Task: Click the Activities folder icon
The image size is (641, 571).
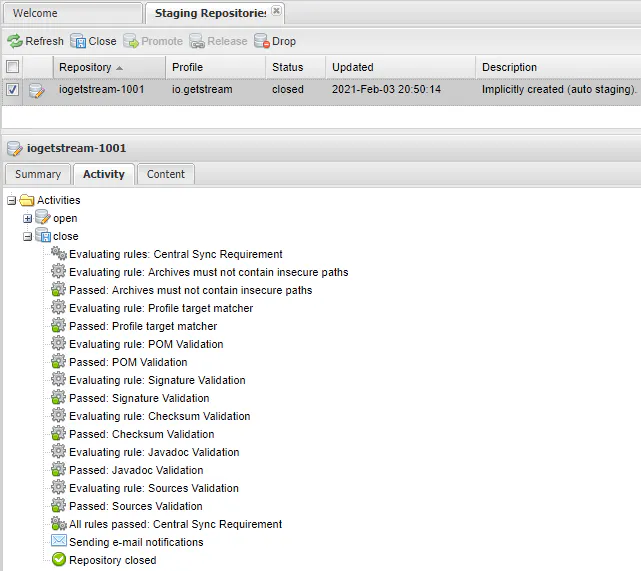Action: tap(27, 200)
